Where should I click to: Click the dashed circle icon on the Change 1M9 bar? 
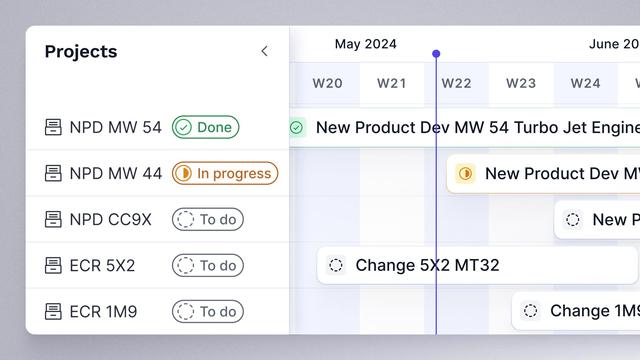click(x=531, y=311)
